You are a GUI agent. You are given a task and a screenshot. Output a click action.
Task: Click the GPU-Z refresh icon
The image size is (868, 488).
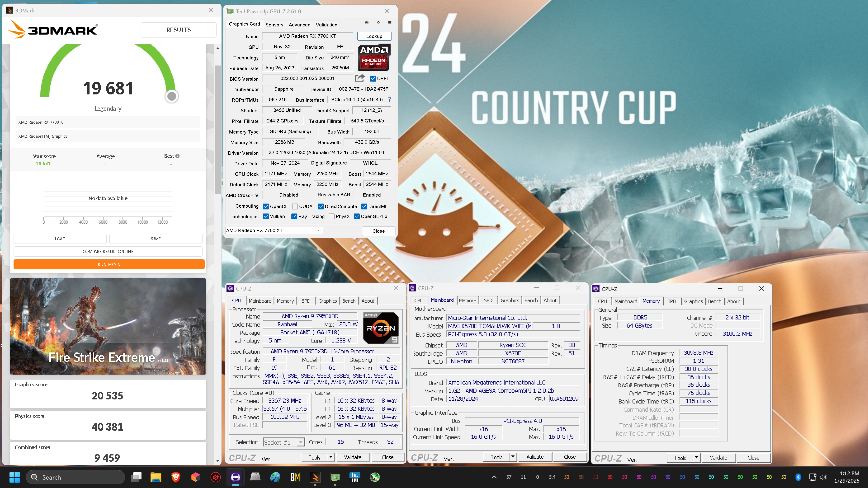click(x=378, y=23)
